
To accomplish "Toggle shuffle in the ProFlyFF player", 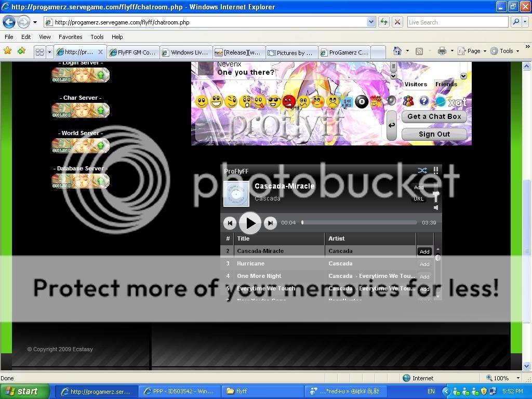I will [x=422, y=170].
